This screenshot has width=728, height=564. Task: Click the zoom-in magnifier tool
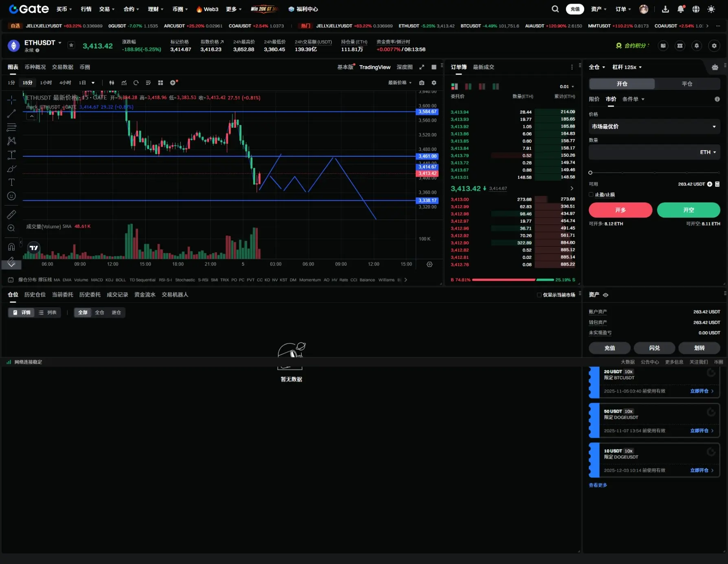click(11, 228)
